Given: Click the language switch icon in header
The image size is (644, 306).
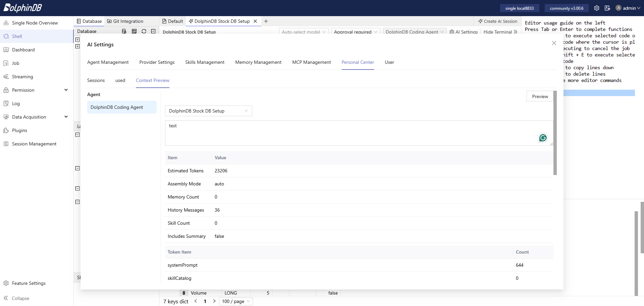Looking at the screenshot, I should point(607,8).
